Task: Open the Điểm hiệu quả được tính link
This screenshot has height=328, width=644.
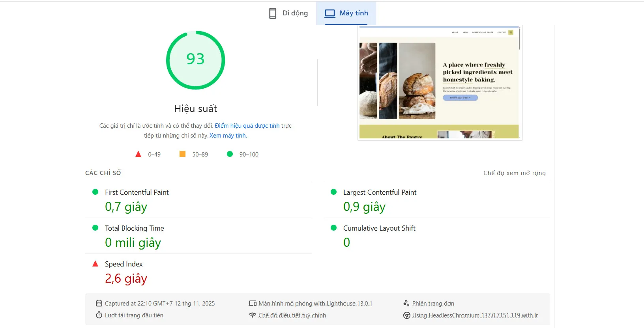Action: click(247, 126)
